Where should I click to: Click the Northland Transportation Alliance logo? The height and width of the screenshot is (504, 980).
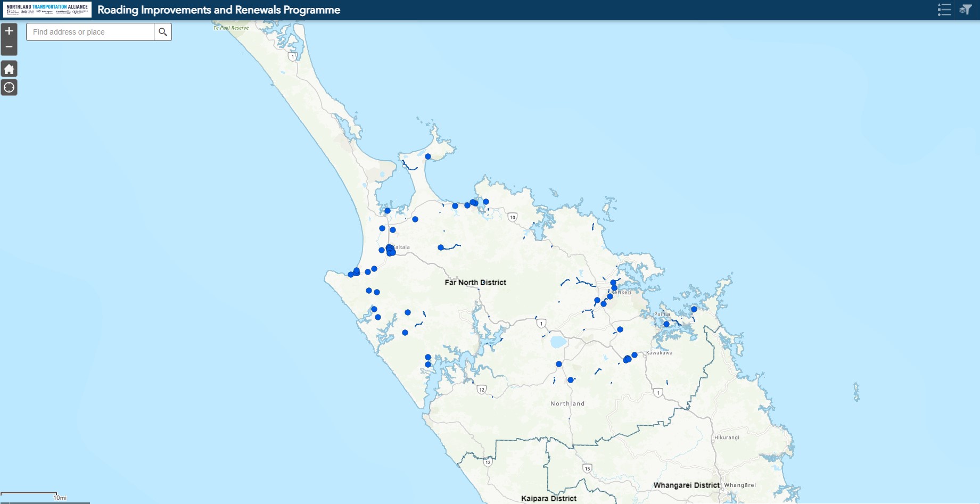47,10
